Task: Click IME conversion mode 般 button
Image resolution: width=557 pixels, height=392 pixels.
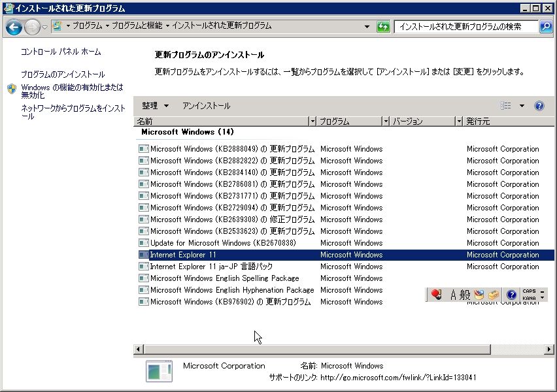Action: pyautogui.click(x=465, y=295)
